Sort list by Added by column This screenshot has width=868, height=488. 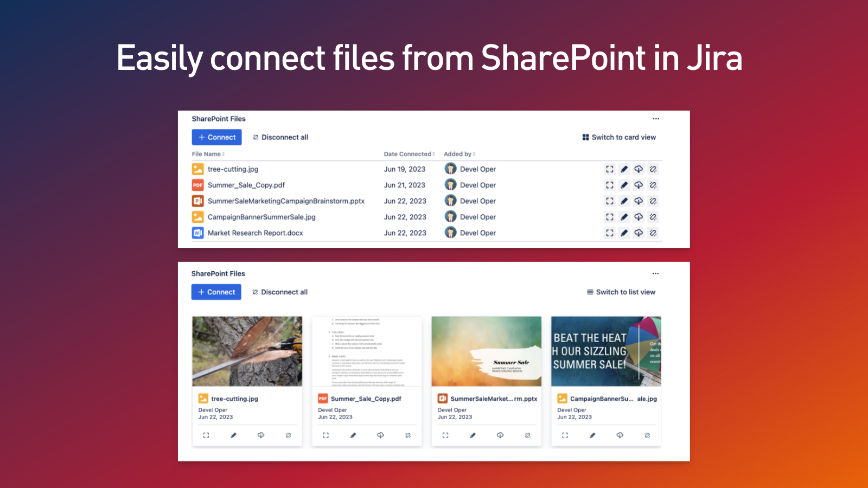[x=459, y=154]
